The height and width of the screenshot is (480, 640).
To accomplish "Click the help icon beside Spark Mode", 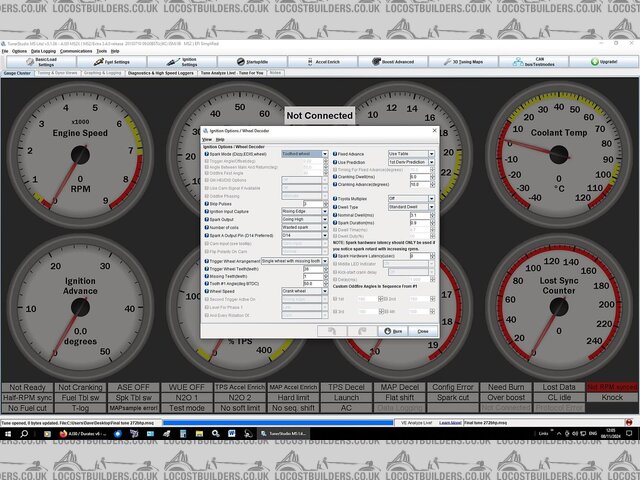I will point(205,154).
